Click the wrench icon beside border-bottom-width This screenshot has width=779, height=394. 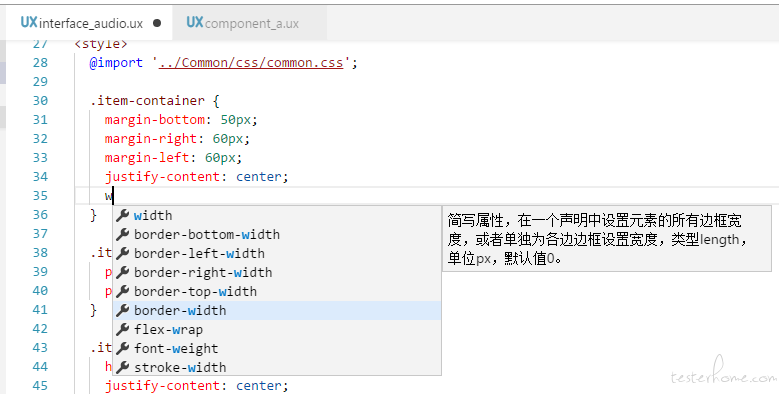123,234
